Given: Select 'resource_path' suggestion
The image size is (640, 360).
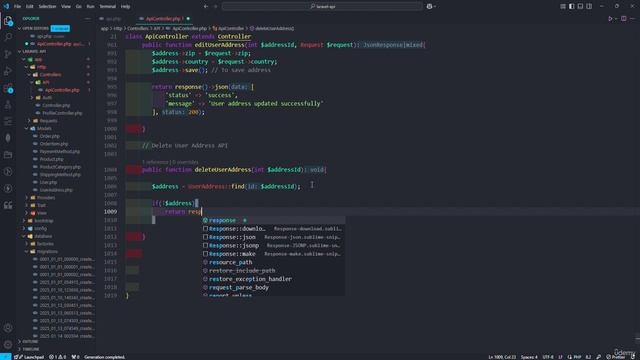Looking at the screenshot, I should (273, 262).
